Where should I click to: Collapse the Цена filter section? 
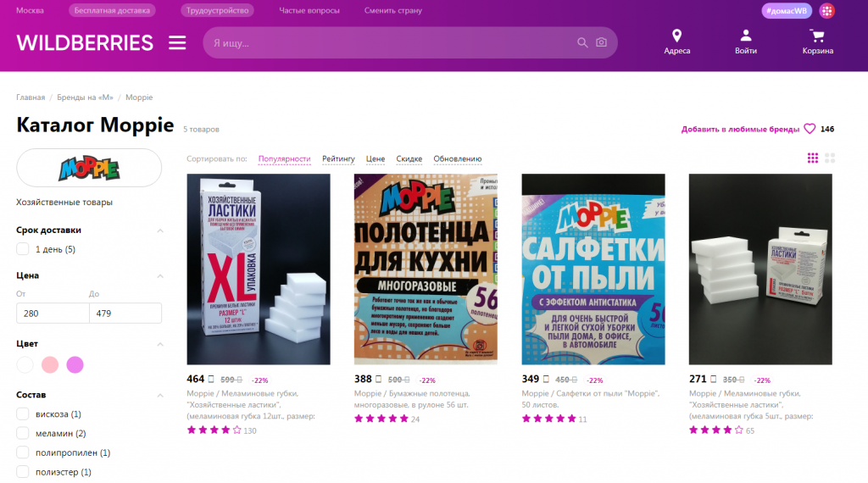click(160, 275)
